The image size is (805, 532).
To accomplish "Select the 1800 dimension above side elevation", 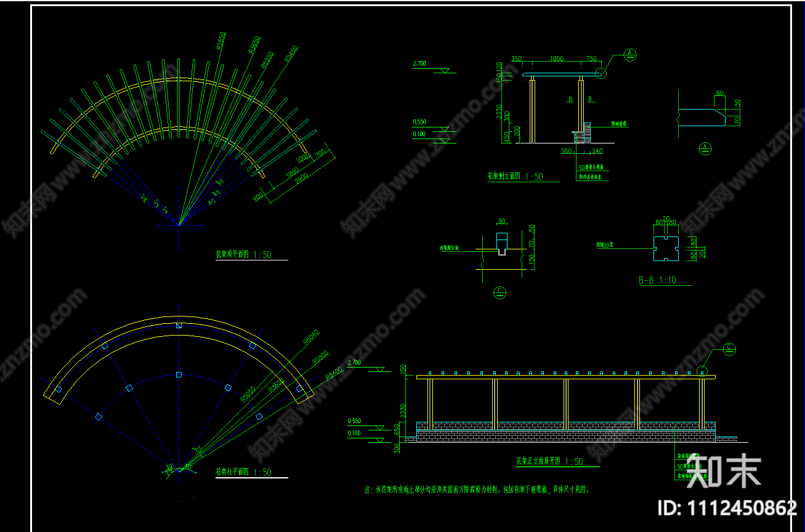I will point(556,59).
